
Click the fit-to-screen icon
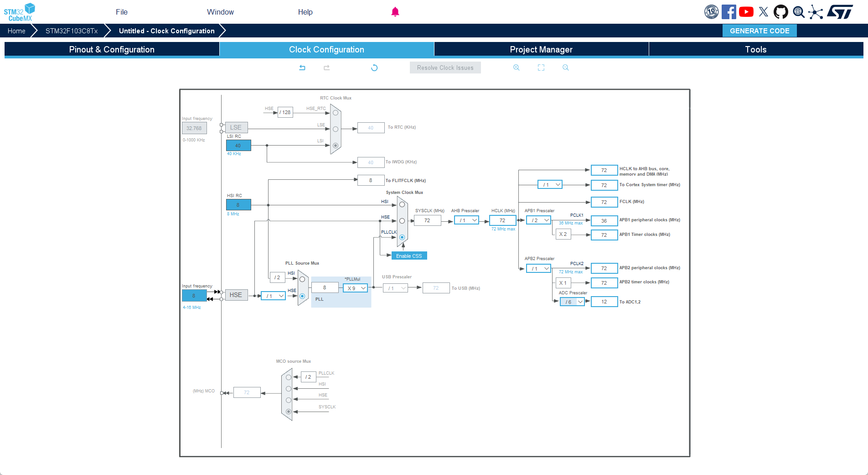point(541,68)
